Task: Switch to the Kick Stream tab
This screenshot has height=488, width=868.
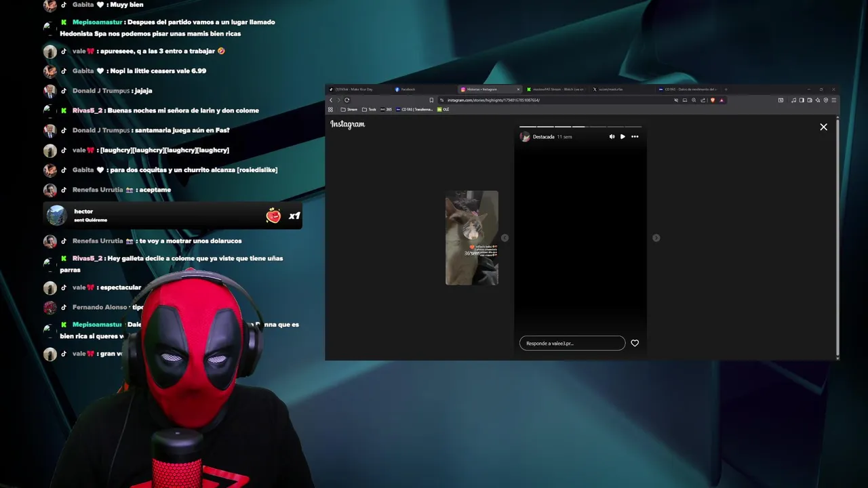Action: pos(556,89)
